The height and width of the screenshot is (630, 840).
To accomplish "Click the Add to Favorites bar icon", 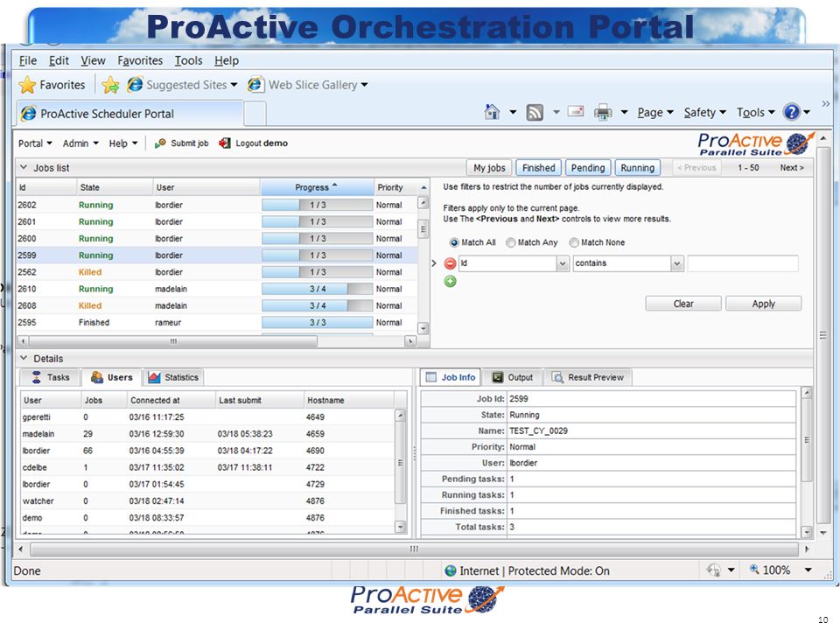I will (x=110, y=85).
